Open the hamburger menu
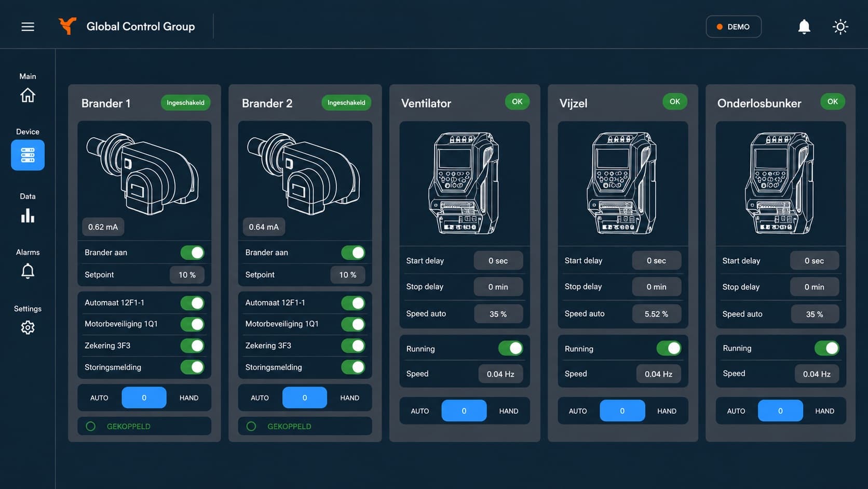Image resolution: width=868 pixels, height=489 pixels. [x=28, y=27]
